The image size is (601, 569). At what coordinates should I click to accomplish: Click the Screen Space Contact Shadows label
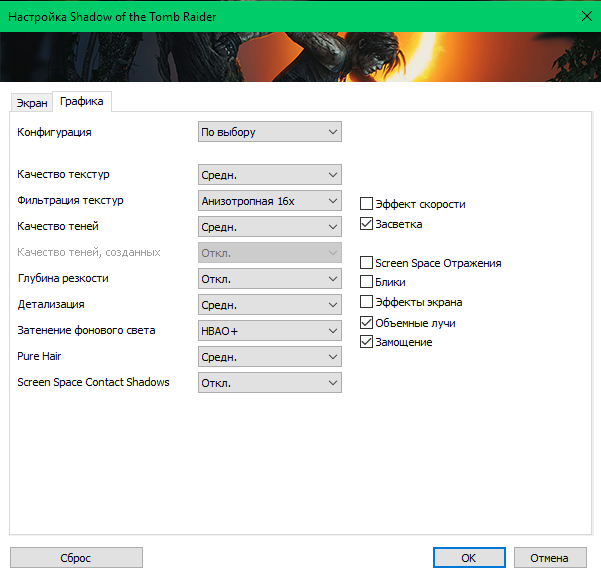[93, 382]
